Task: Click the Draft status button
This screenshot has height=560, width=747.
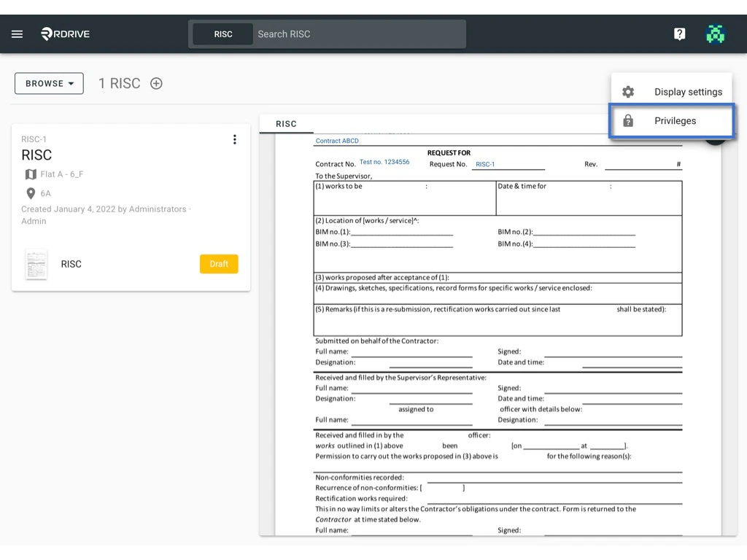Action: [219, 264]
